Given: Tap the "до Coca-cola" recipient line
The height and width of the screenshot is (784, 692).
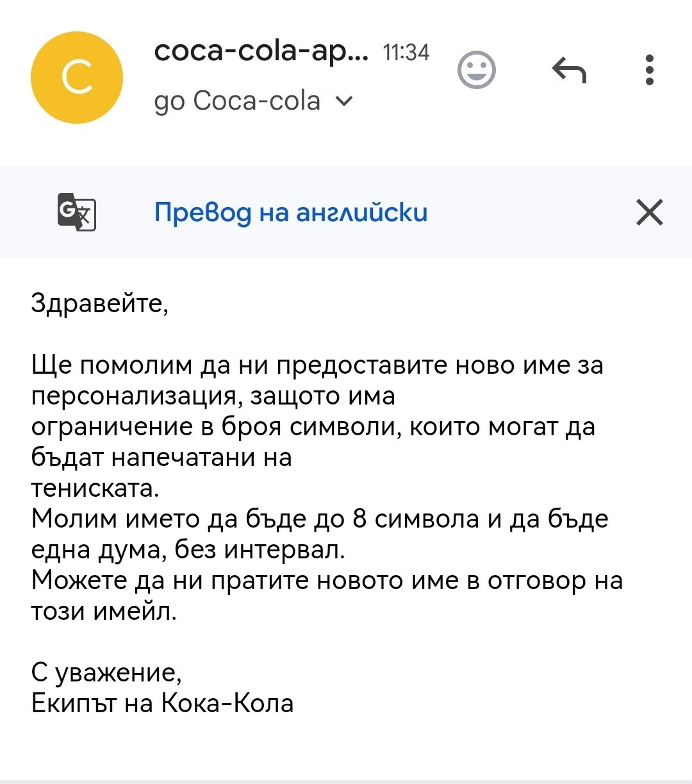Looking at the screenshot, I should point(237,101).
